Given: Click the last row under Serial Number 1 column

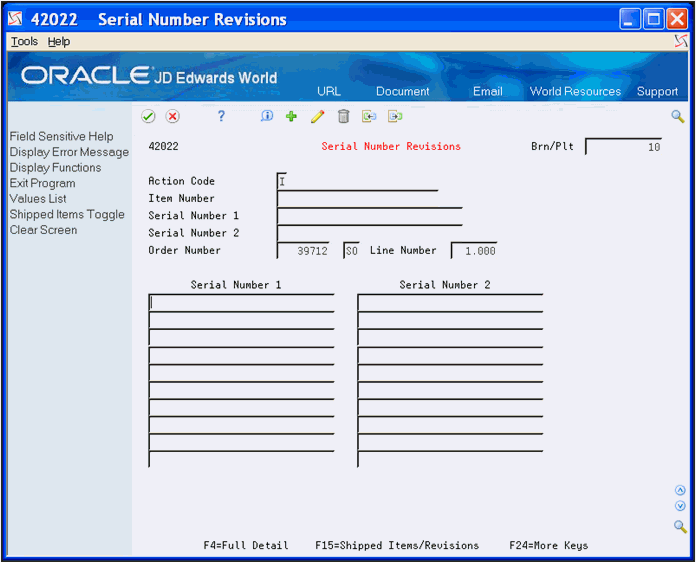Looking at the screenshot, I should [241, 459].
